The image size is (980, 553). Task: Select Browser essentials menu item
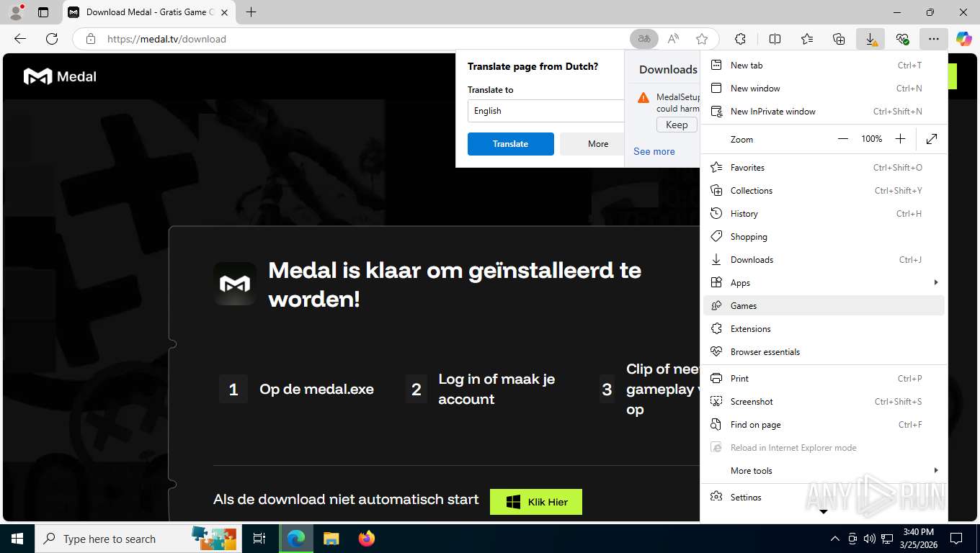point(824,352)
